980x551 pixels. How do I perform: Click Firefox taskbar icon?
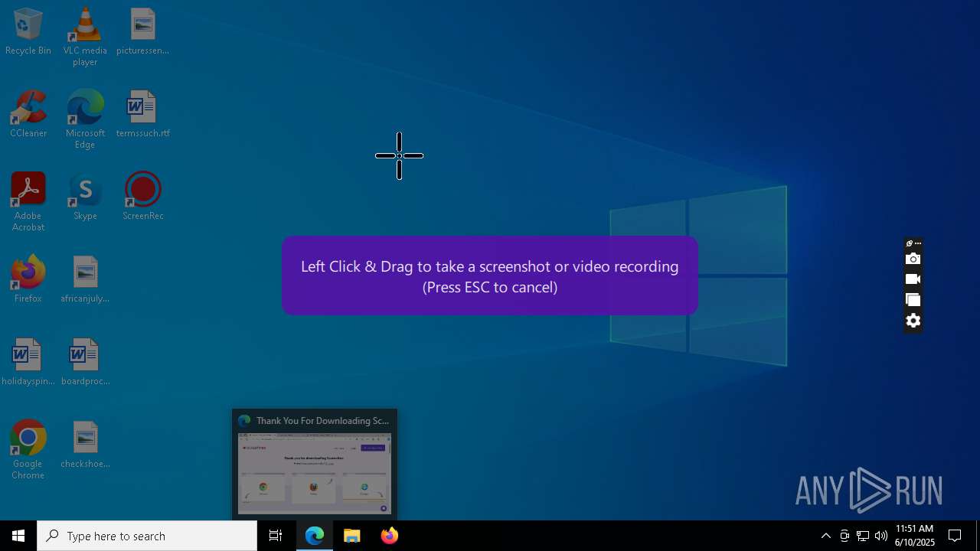[x=390, y=536]
